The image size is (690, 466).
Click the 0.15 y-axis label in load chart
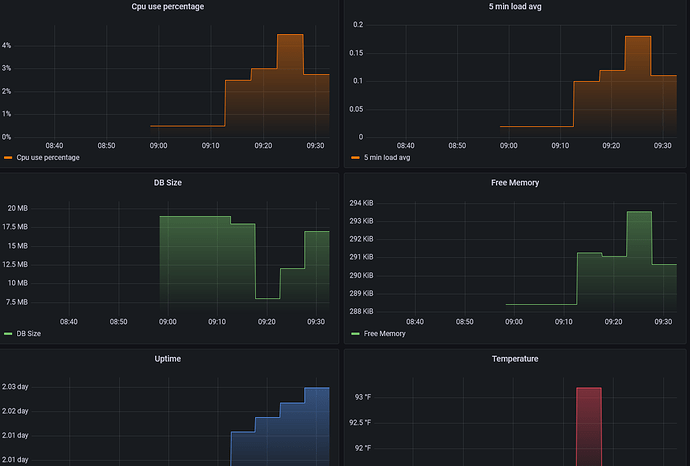356,53
